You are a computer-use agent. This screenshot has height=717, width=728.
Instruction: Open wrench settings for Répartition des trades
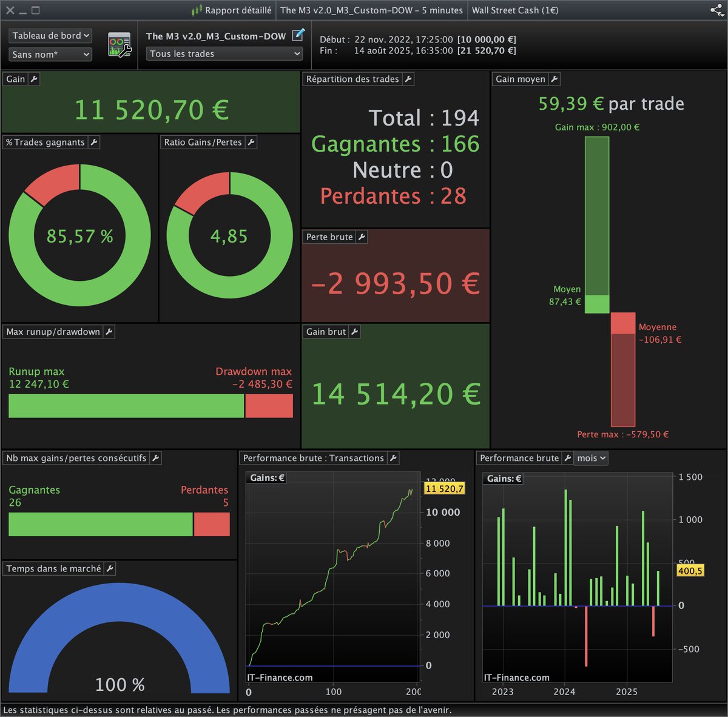point(408,79)
